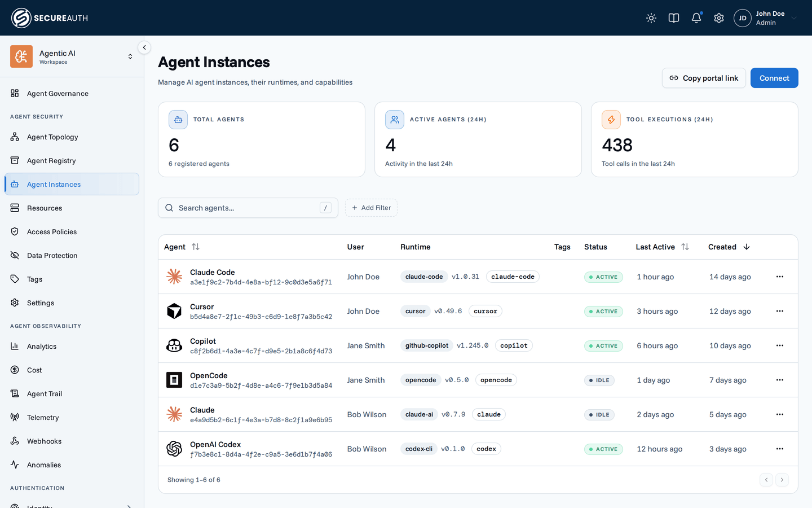
Task: Expand the John Doe account dropdown chevron
Action: tap(794, 18)
